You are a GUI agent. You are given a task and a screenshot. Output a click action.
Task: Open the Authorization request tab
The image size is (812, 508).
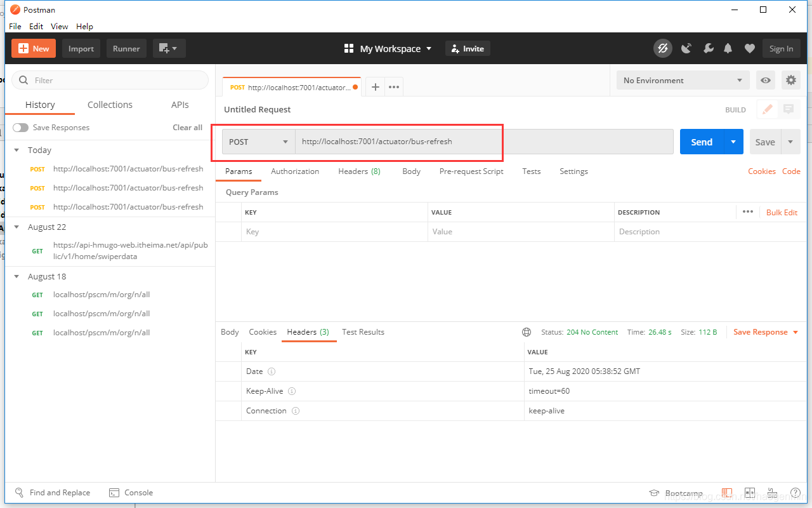tap(295, 171)
